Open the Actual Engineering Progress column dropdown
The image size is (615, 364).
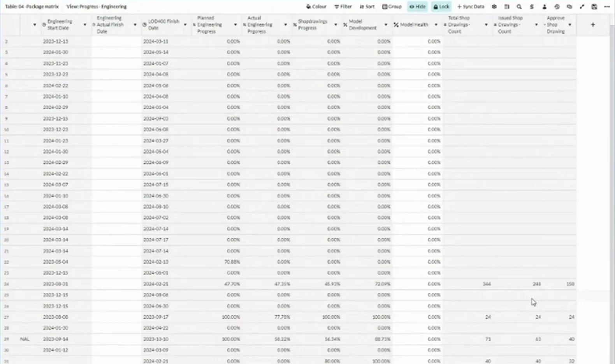[286, 24]
